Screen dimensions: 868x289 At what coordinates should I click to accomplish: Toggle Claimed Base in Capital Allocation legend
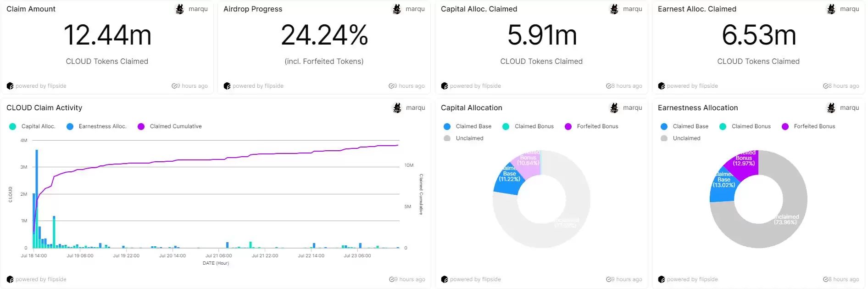click(473, 126)
